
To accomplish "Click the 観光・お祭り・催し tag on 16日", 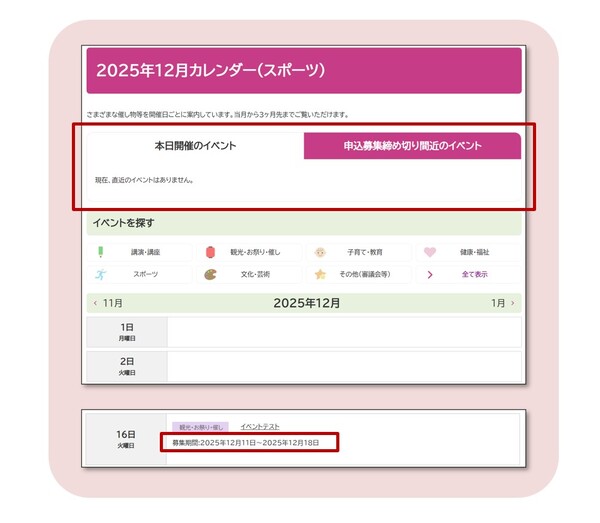I will click(x=200, y=427).
